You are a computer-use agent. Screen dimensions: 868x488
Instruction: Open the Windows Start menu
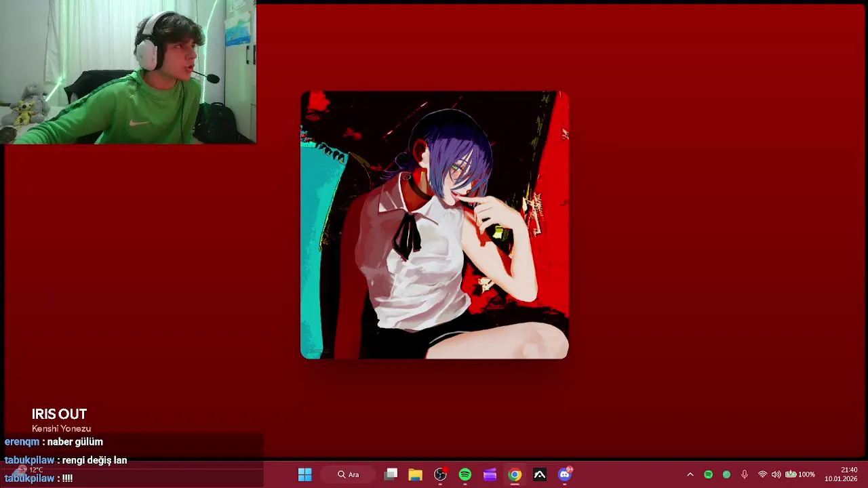pos(305,474)
